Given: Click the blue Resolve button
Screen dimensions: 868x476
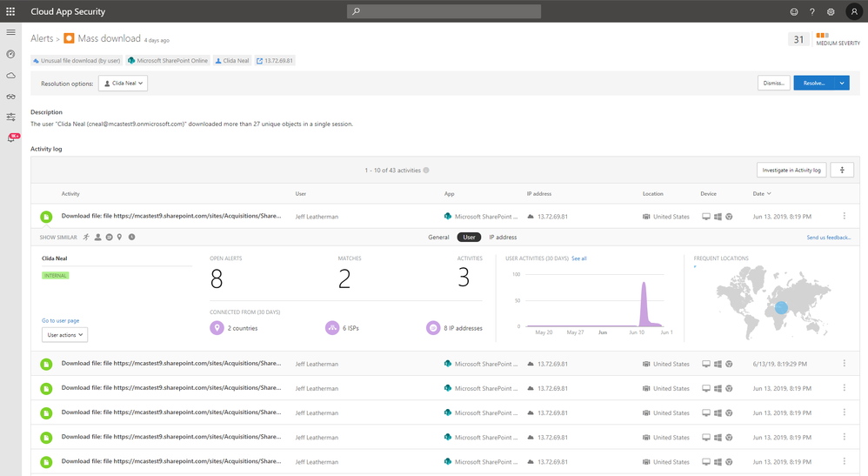Looking at the screenshot, I should (814, 84).
